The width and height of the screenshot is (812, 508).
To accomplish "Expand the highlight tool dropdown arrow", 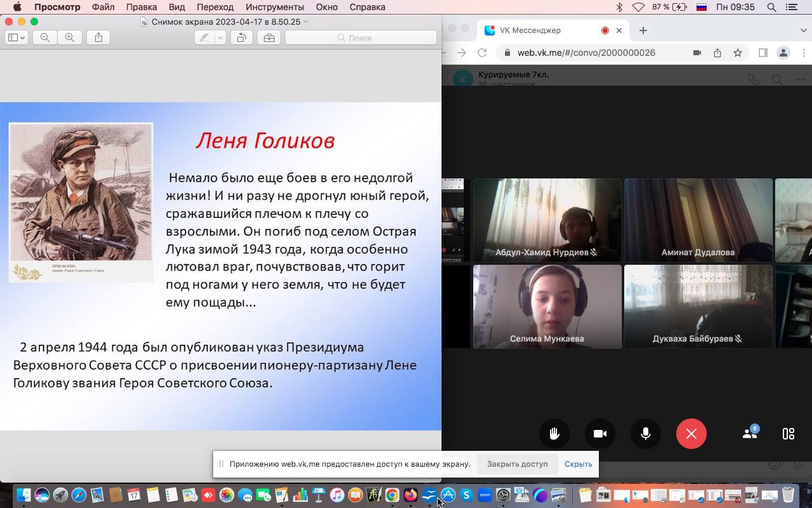I will click(x=220, y=37).
